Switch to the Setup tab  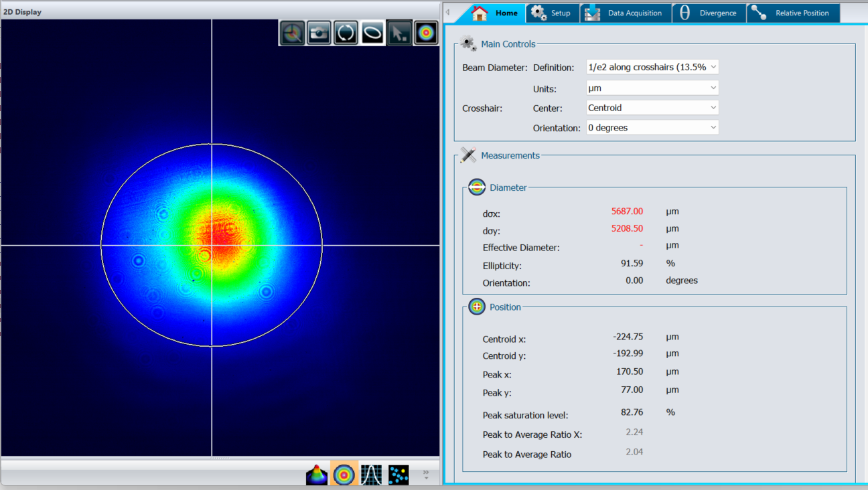point(552,13)
